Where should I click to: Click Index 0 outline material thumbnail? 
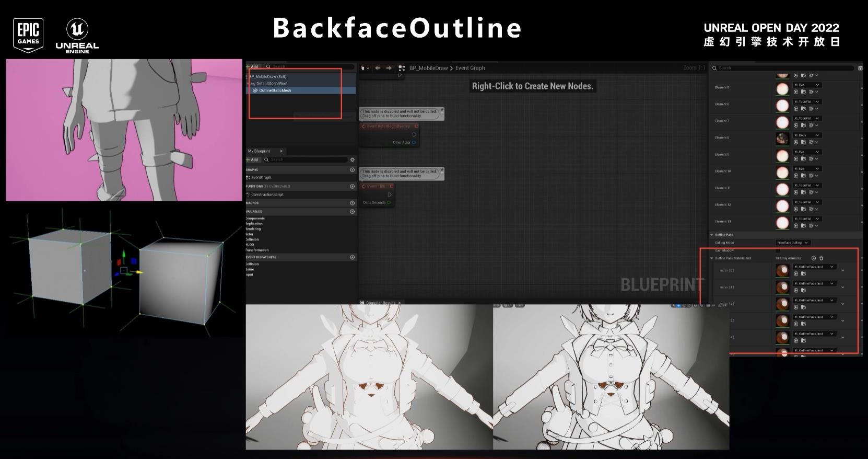(782, 271)
